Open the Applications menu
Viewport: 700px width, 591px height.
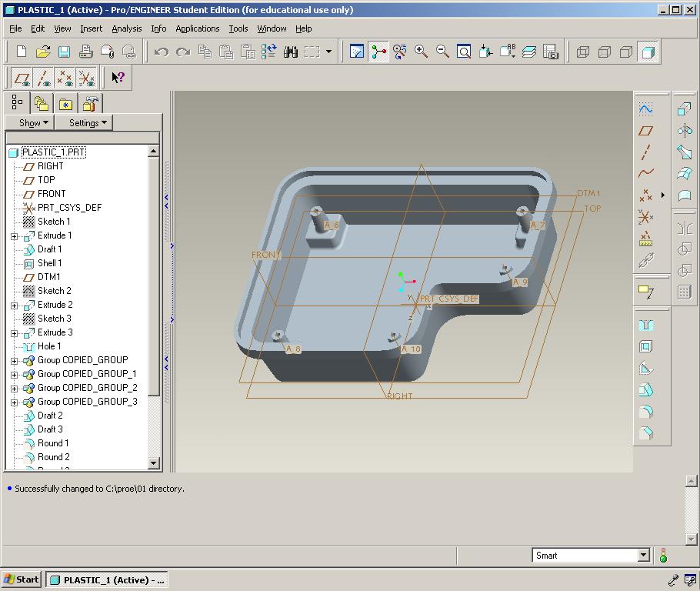click(x=197, y=28)
